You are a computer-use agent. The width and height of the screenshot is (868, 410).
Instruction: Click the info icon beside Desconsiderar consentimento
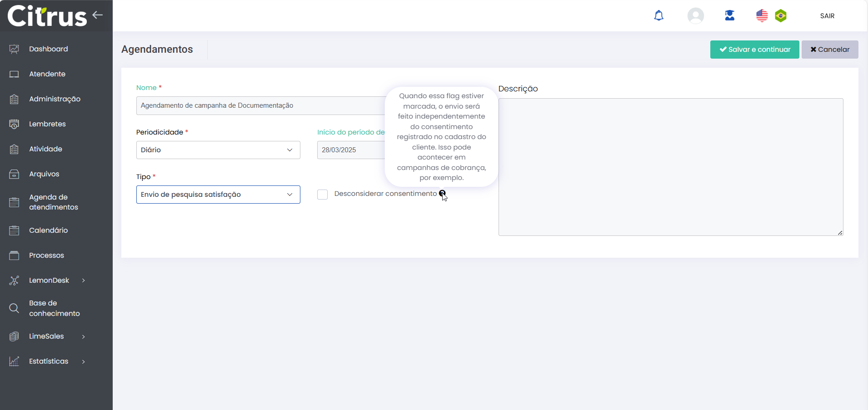click(442, 194)
